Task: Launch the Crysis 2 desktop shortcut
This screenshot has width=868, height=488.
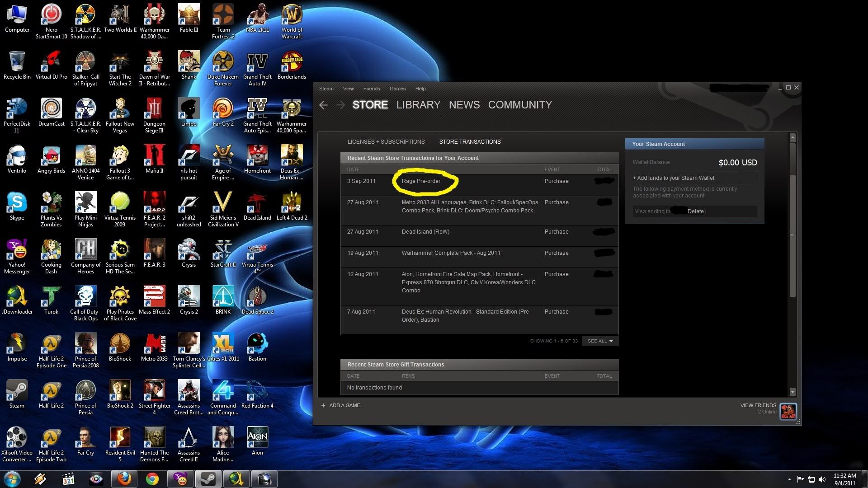Action: click(189, 300)
